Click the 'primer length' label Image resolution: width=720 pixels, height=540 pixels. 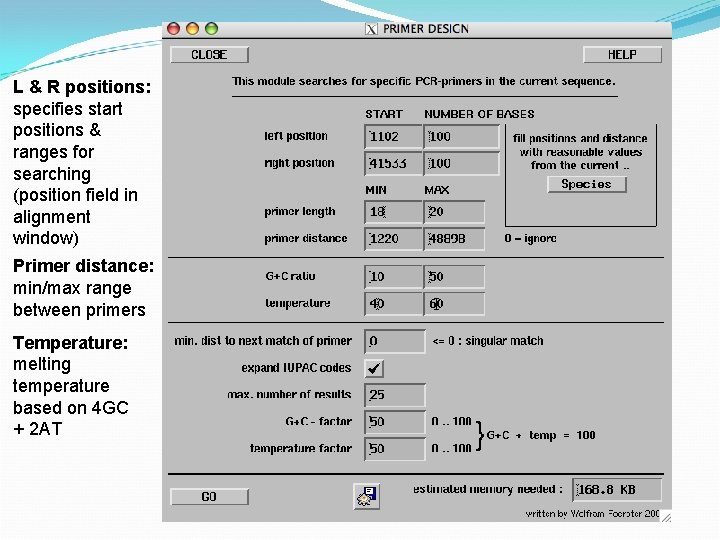pos(299,212)
